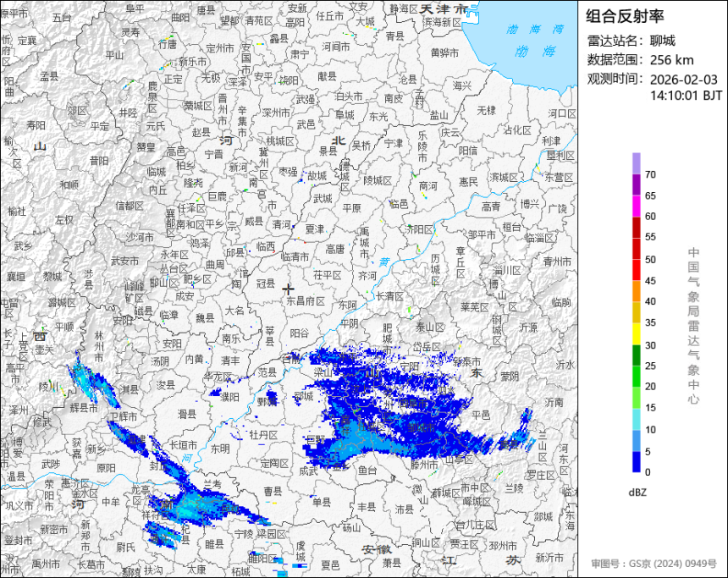
Task: Select the dark blue 0 dBZ legend swatch
Action: coord(636,461)
